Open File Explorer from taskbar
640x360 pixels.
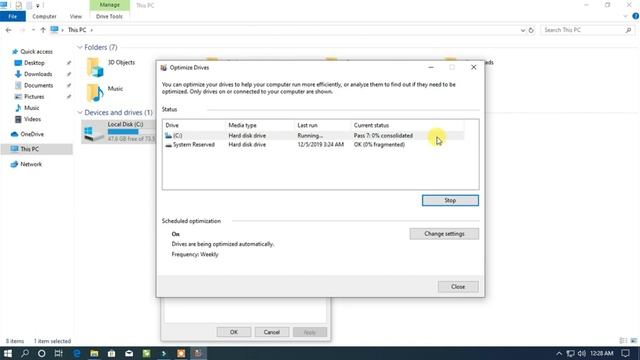click(94, 353)
